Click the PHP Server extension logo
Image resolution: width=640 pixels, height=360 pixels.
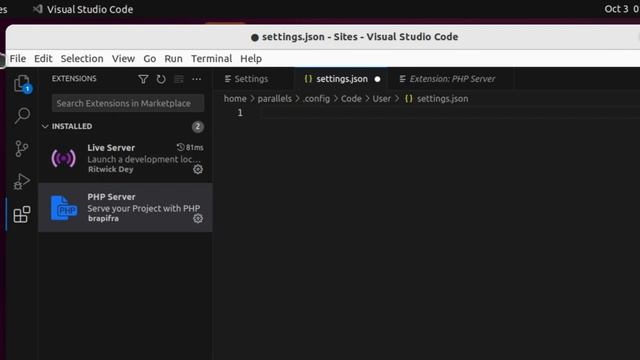64,208
